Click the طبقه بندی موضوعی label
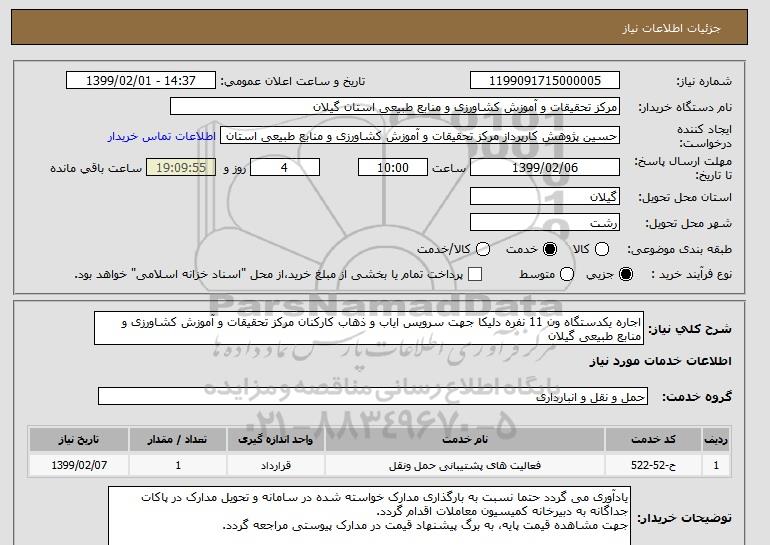The width and height of the screenshot is (770, 545). (x=680, y=249)
